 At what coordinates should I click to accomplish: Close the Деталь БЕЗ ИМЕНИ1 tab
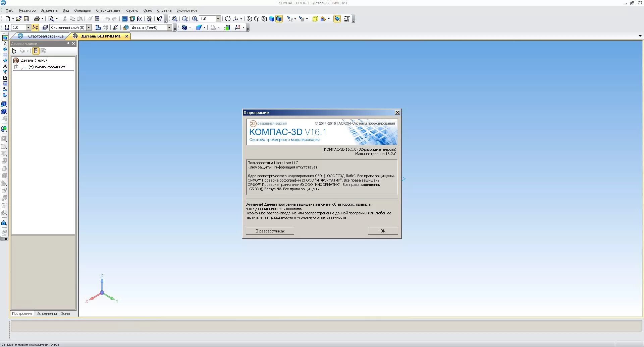[x=126, y=36]
